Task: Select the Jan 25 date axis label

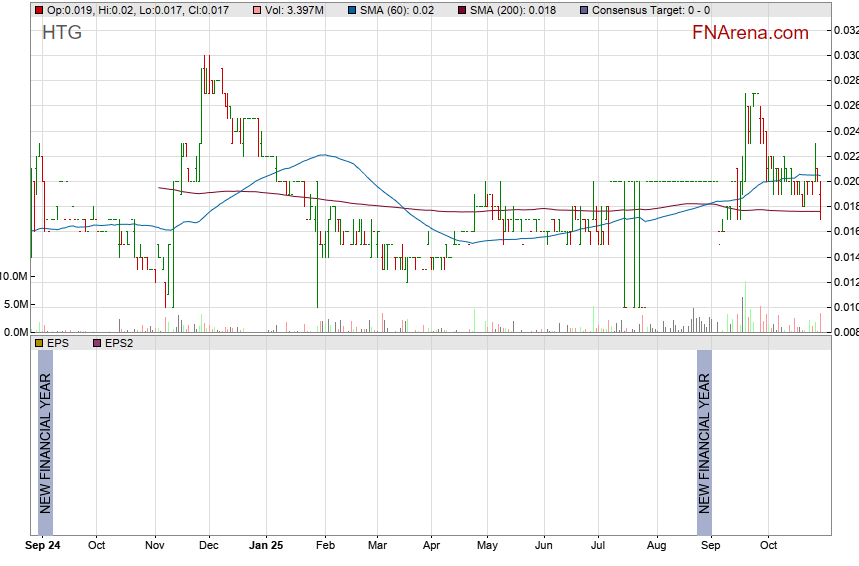Action: click(266, 546)
